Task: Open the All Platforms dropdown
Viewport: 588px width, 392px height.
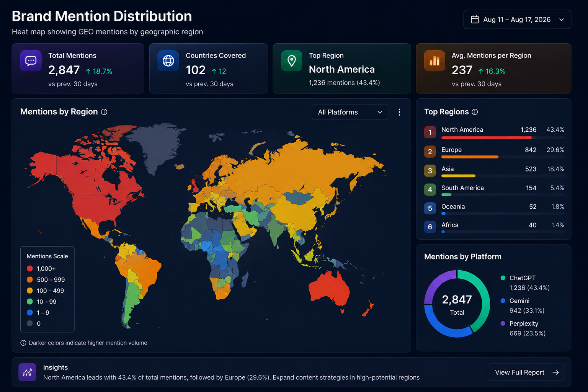Action: pyautogui.click(x=350, y=112)
